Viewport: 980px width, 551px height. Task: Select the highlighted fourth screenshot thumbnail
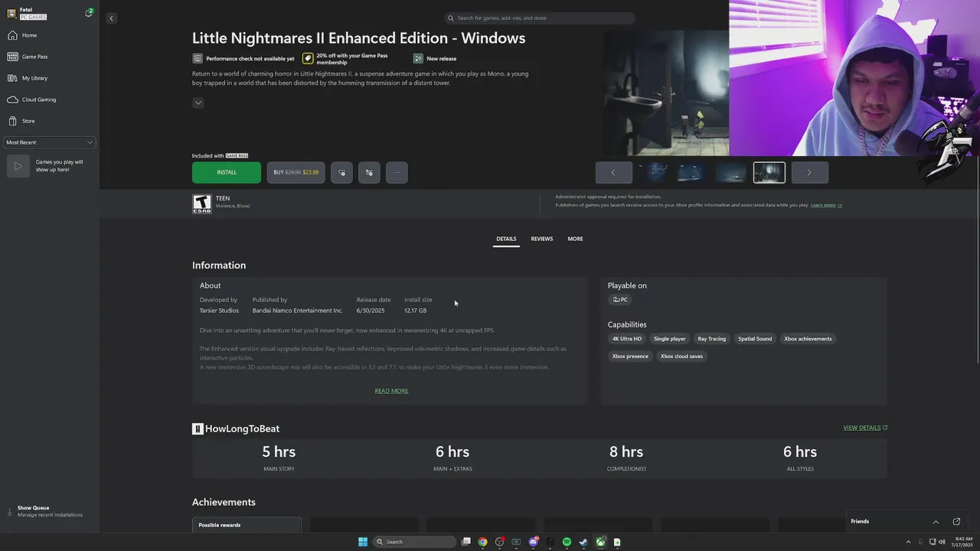769,172
